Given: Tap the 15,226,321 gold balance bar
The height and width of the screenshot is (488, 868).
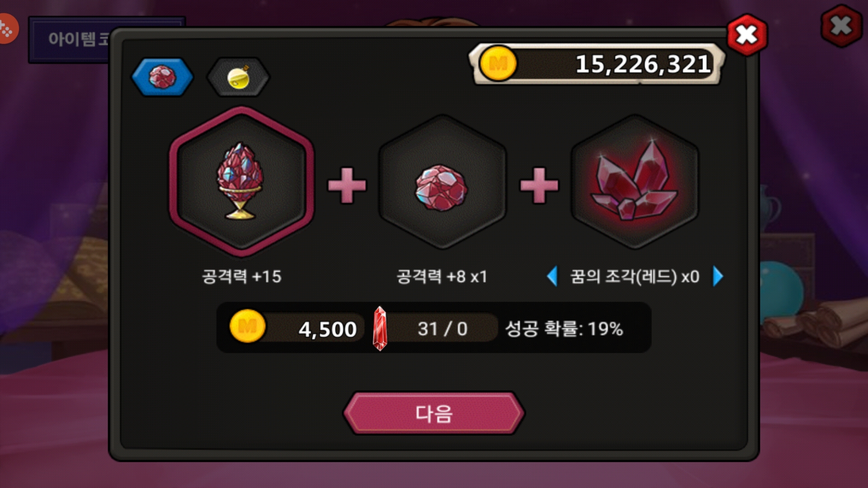Looking at the screenshot, I should (x=597, y=64).
